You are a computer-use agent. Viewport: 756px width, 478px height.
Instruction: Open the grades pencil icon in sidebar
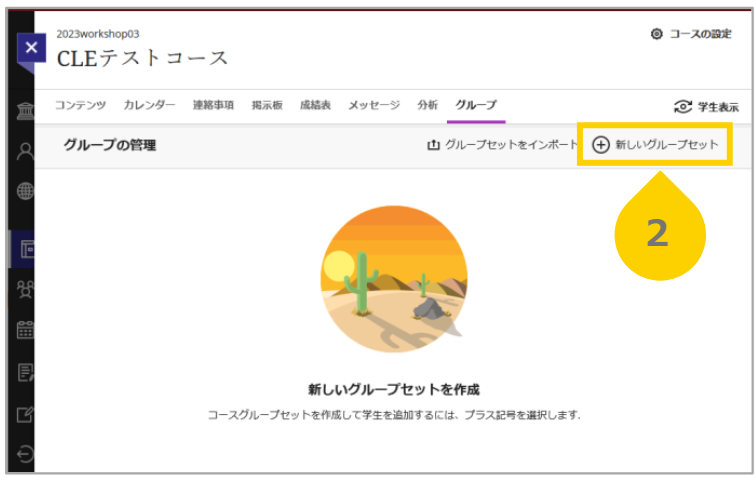pos(25,414)
